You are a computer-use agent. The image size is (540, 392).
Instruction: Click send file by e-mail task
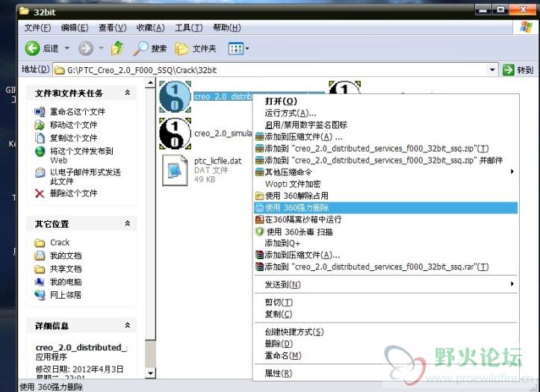tap(85, 176)
